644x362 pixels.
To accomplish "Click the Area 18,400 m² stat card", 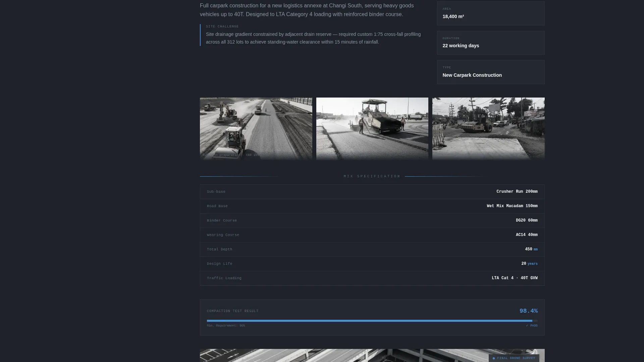I will click(x=491, y=13).
